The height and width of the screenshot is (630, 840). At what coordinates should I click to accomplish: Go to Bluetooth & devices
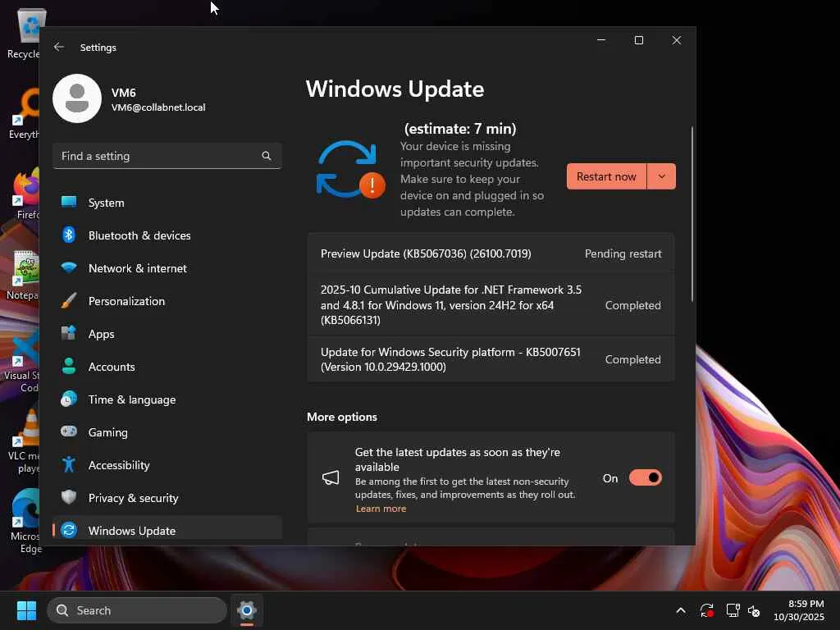(167, 235)
